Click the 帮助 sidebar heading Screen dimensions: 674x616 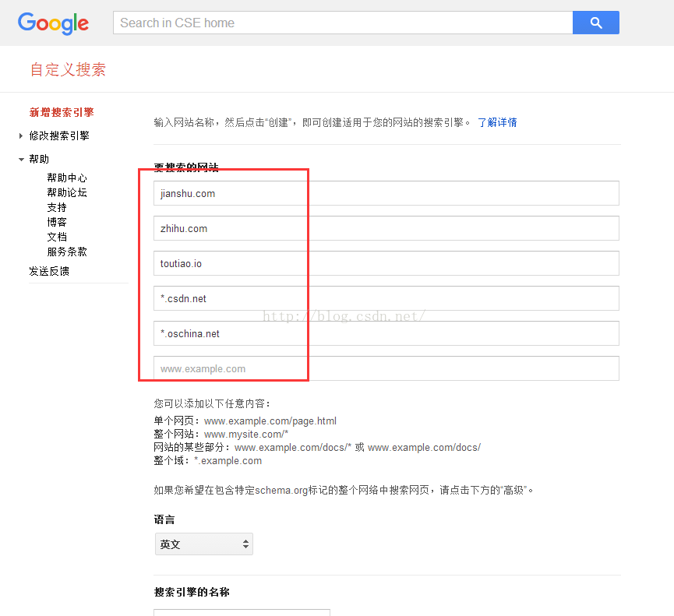[39, 159]
